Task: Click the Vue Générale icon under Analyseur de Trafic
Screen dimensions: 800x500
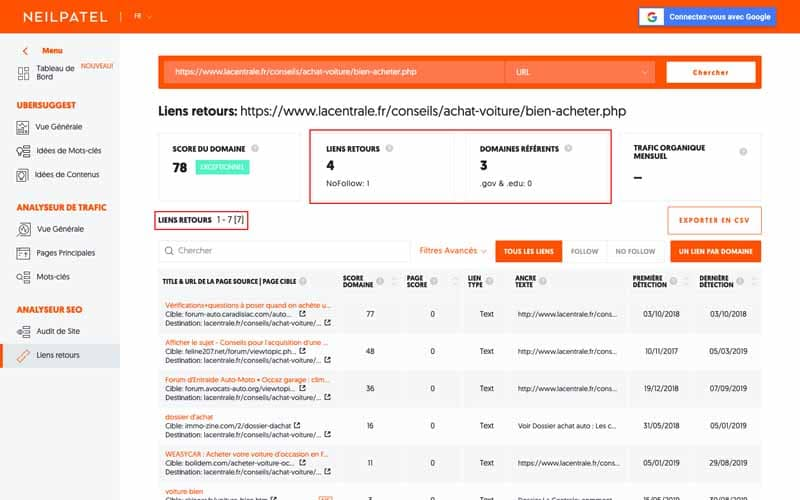Action: point(23,230)
